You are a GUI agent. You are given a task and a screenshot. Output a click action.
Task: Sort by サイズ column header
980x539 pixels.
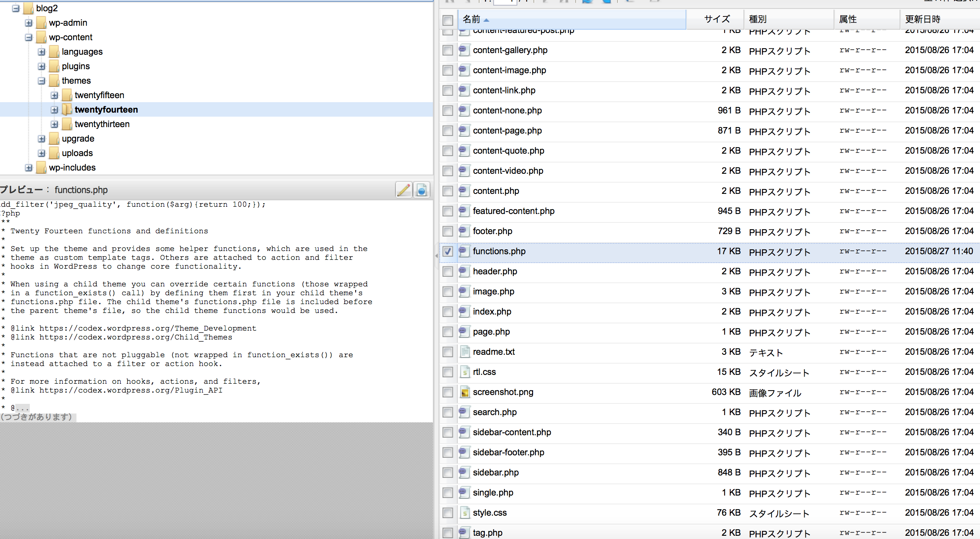click(715, 19)
